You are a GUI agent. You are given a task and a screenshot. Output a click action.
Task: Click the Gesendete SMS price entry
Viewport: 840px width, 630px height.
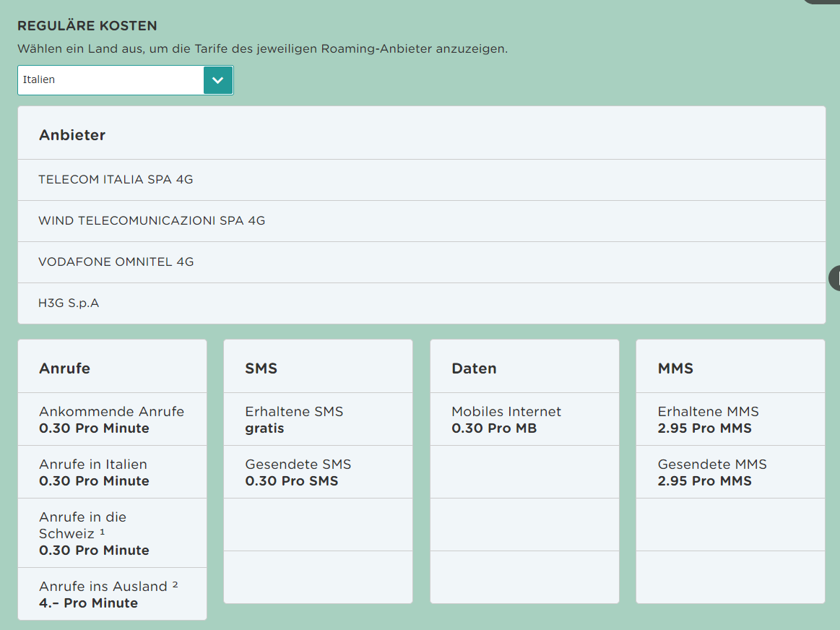pyautogui.click(x=298, y=473)
